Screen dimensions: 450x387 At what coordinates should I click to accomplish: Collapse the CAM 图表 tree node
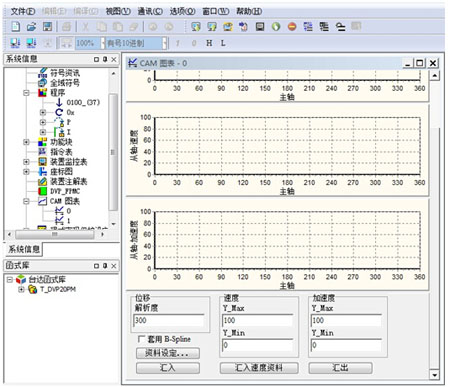pos(26,201)
